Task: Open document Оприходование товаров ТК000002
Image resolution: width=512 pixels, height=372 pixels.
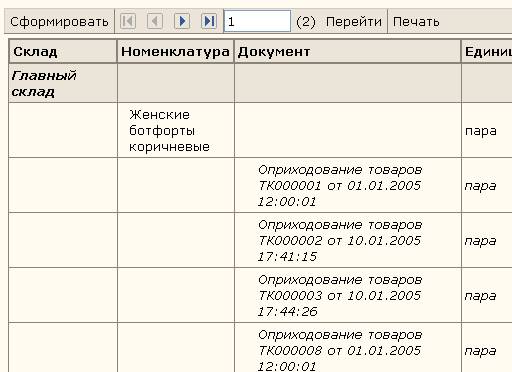Action: [x=340, y=240]
